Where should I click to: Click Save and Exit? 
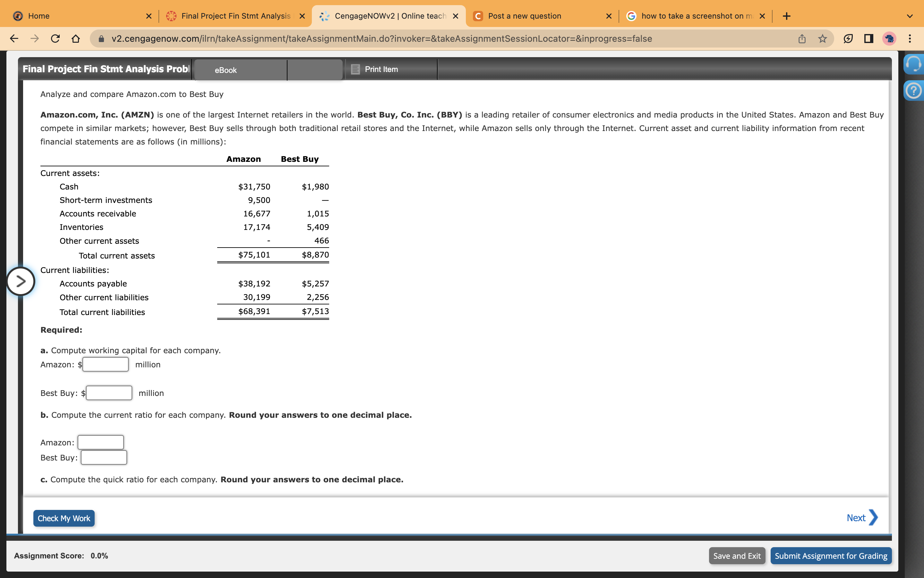pos(737,556)
